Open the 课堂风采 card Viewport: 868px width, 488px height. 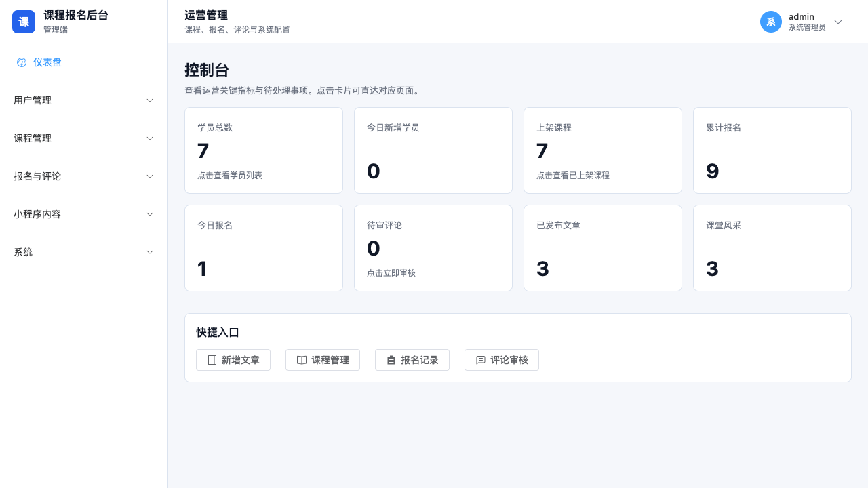click(772, 248)
